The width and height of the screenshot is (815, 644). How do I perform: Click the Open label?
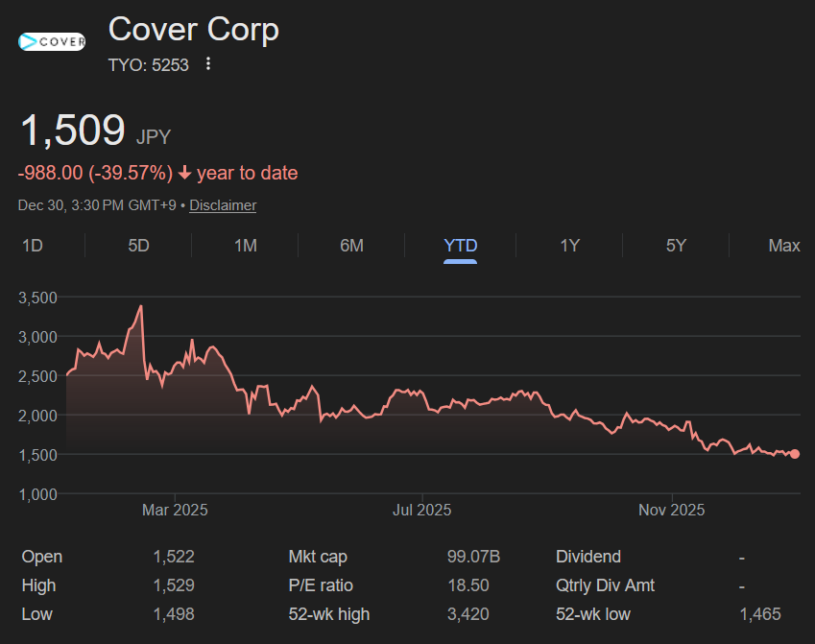42,557
